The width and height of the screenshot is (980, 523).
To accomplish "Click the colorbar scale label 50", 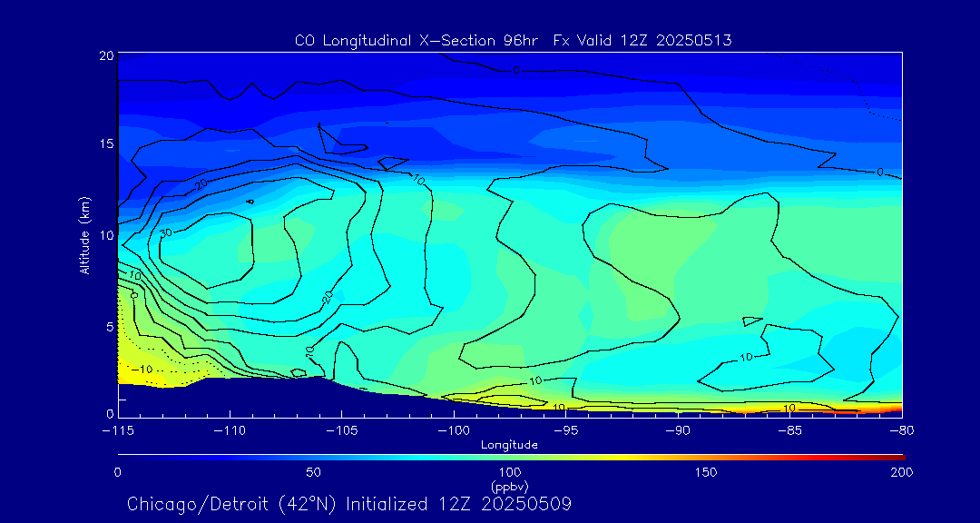I will click(314, 472).
